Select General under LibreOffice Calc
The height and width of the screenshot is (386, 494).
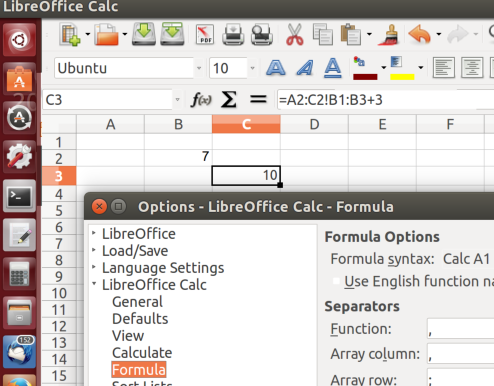tap(137, 302)
